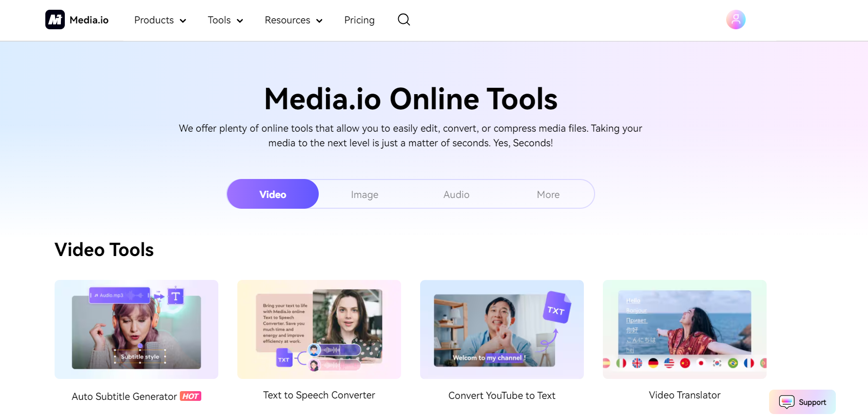Click the Support chat bubble icon
The image size is (868, 416).
click(787, 402)
